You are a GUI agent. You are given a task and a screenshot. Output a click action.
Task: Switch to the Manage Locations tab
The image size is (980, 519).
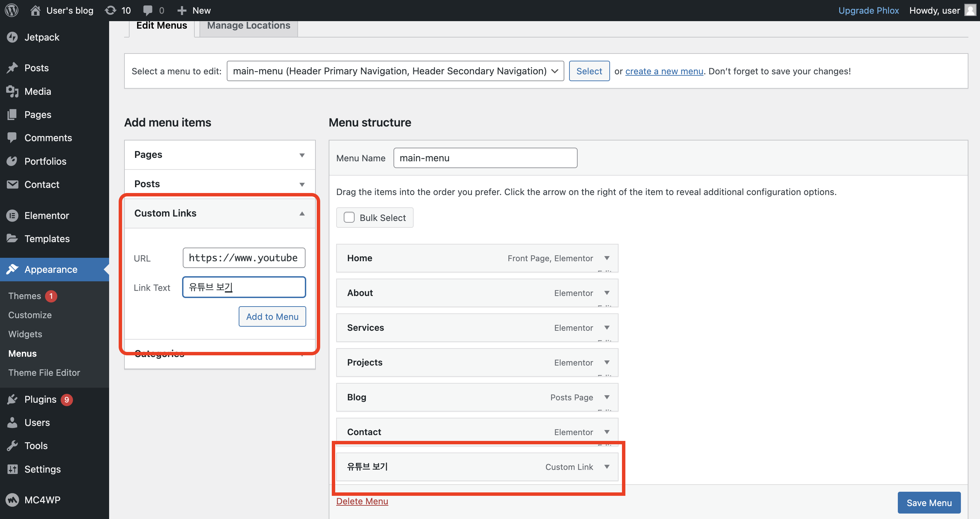[x=249, y=26]
